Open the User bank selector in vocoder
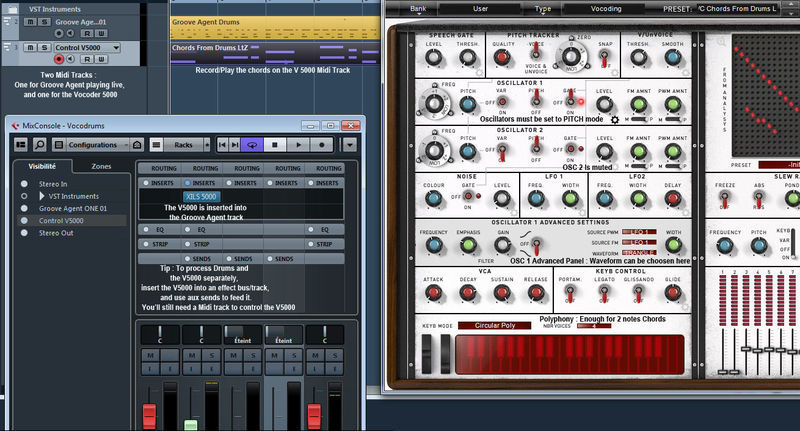The image size is (800, 431). point(480,9)
